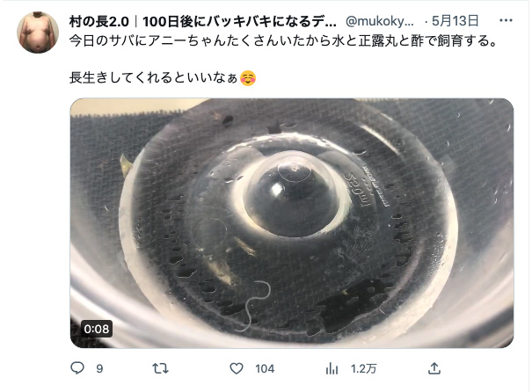
Task: Open the 5月13日 timestamp link
Action: pos(455,21)
